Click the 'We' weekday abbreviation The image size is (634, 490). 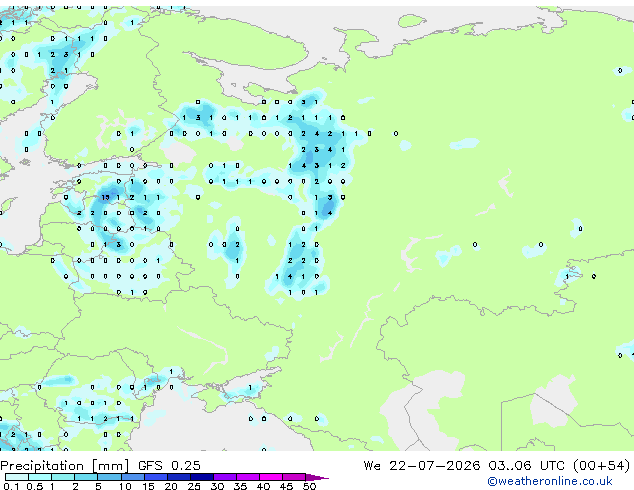coord(372,466)
